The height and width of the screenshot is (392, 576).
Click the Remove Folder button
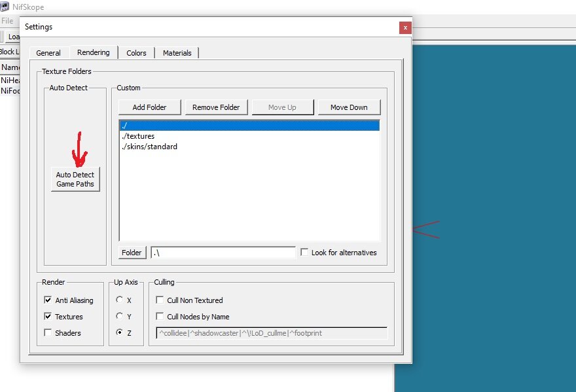pyautogui.click(x=216, y=107)
